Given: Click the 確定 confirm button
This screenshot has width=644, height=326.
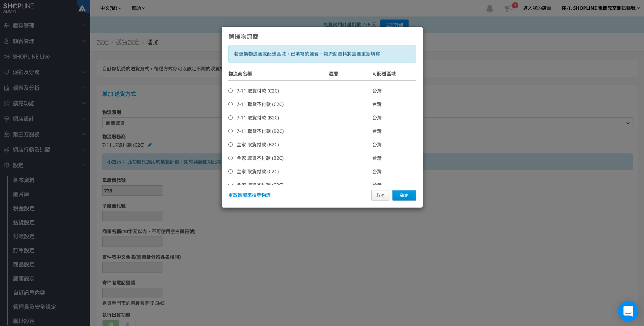Looking at the screenshot, I should tap(404, 195).
